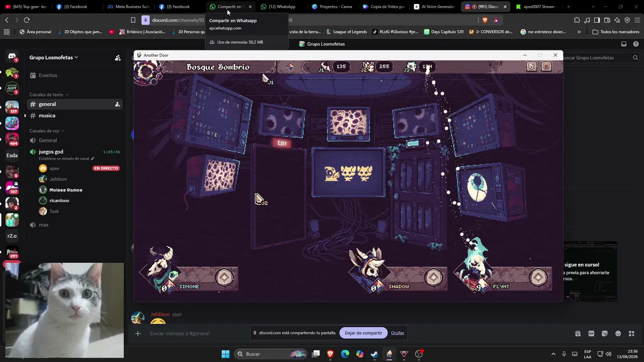Image resolution: width=644 pixels, height=362 pixels.
Task: Open the Esda server in sidebar
Action: click(x=12, y=155)
